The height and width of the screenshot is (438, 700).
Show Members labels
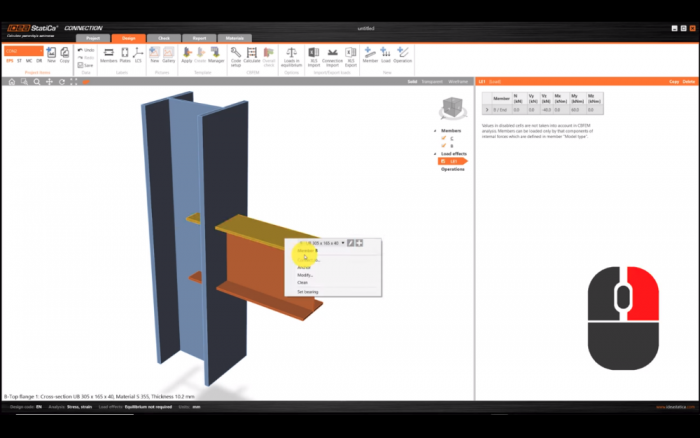point(108,55)
